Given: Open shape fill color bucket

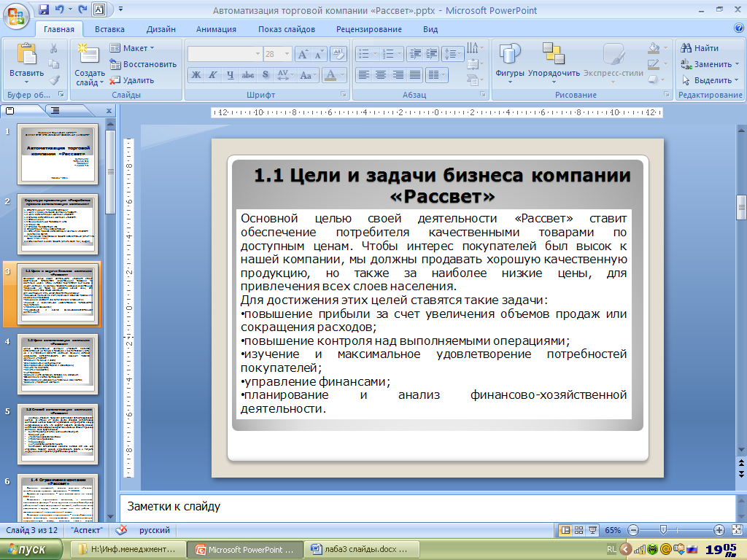Looking at the screenshot, I should pyautogui.click(x=654, y=47).
